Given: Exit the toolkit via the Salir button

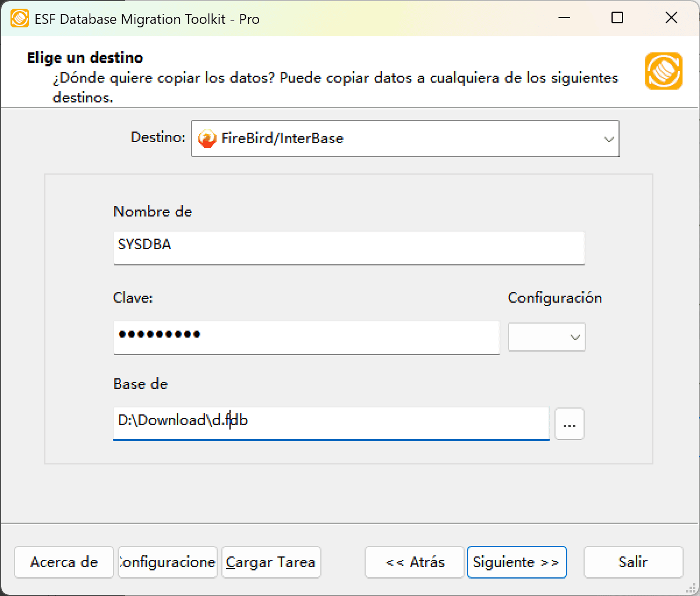Looking at the screenshot, I should [633, 562].
